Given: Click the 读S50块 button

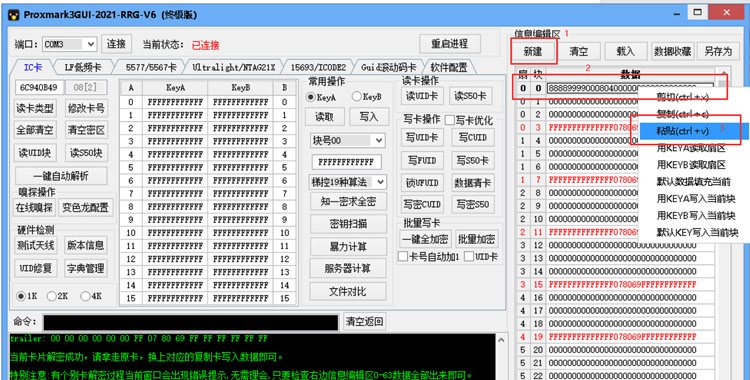Looking at the screenshot, I should [x=86, y=153].
